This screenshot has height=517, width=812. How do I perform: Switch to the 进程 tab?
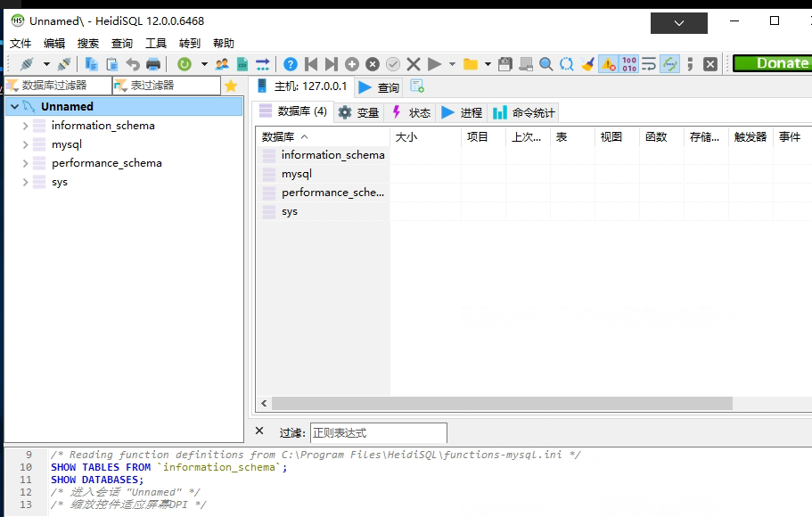pyautogui.click(x=462, y=112)
